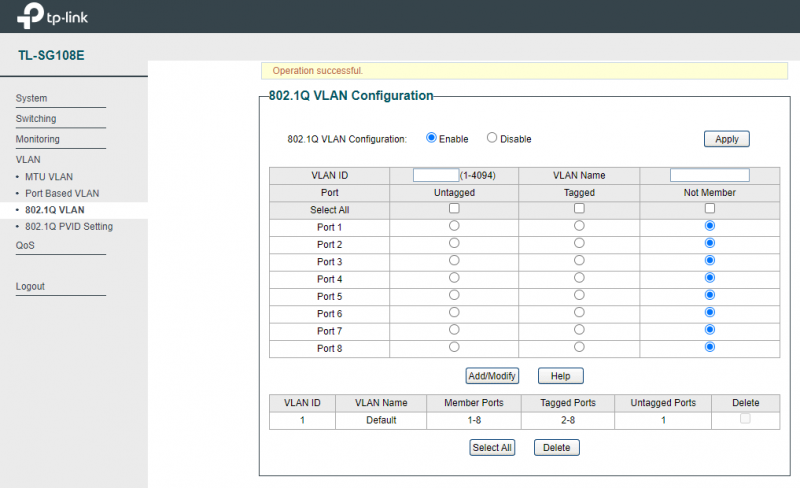This screenshot has height=488, width=800.
Task: Expand the QoS menu section
Action: [25, 245]
